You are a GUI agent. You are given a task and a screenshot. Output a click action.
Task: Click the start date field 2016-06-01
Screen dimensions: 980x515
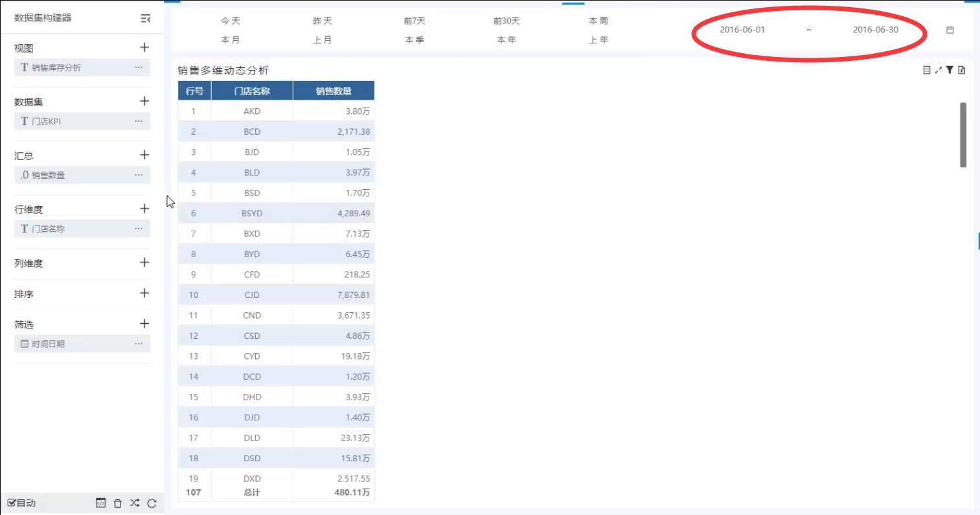pos(742,30)
